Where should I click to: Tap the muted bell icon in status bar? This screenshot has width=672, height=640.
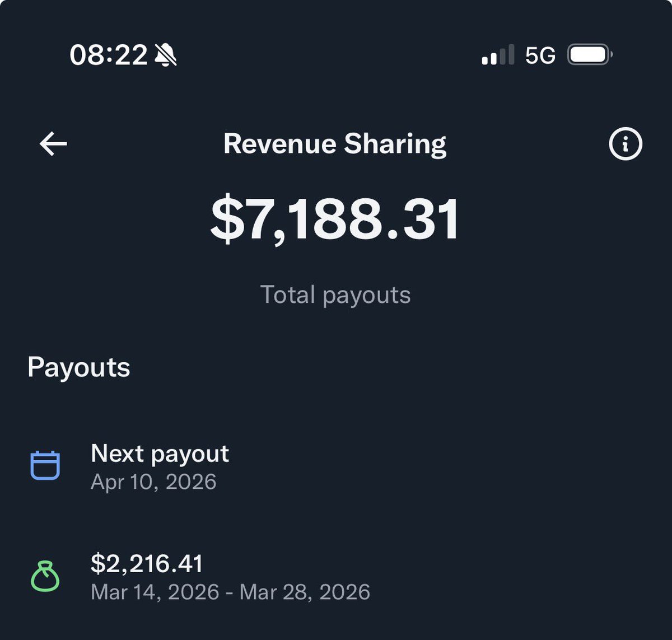[165, 55]
